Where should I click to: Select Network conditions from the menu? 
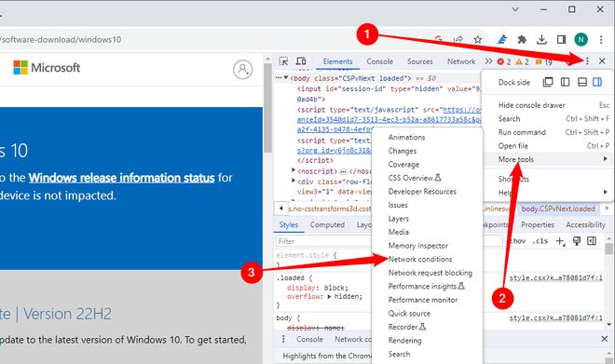click(x=420, y=259)
